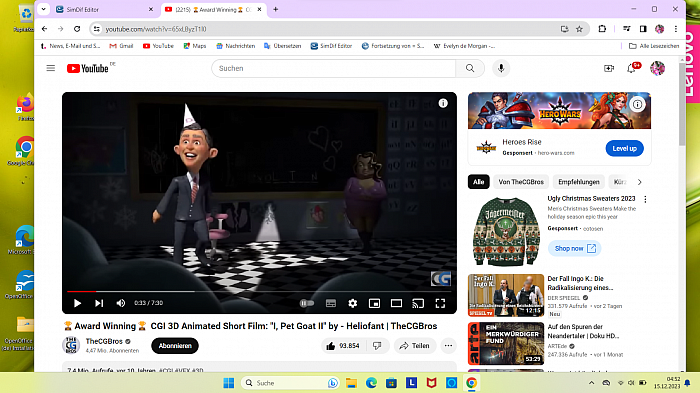
Task: Toggle autoplay switch in player
Action: (307, 303)
